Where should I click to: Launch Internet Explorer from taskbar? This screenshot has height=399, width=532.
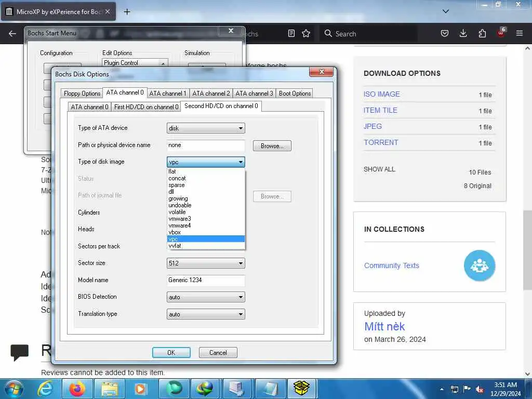46,389
